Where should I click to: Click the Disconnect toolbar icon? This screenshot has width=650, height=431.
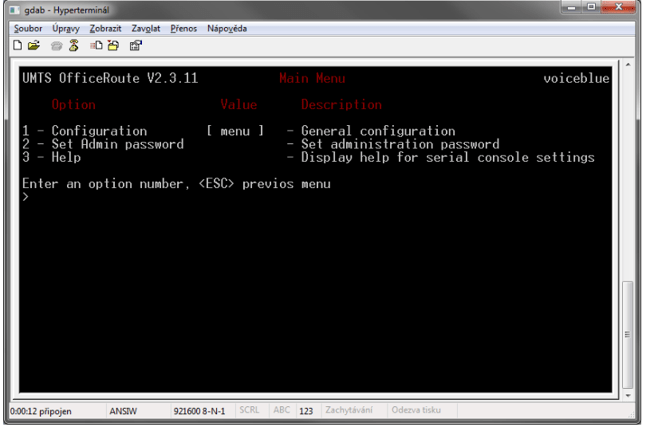(x=74, y=45)
